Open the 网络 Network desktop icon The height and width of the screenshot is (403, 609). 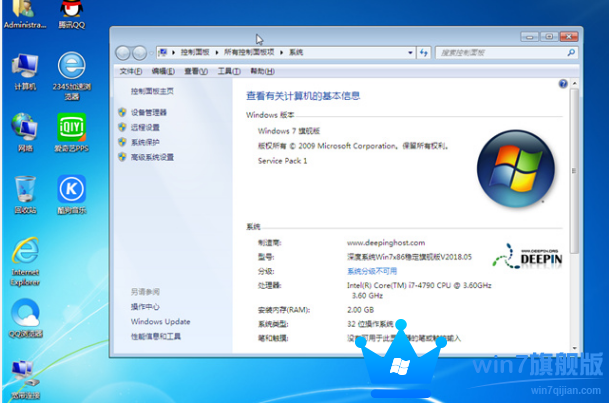(25, 132)
